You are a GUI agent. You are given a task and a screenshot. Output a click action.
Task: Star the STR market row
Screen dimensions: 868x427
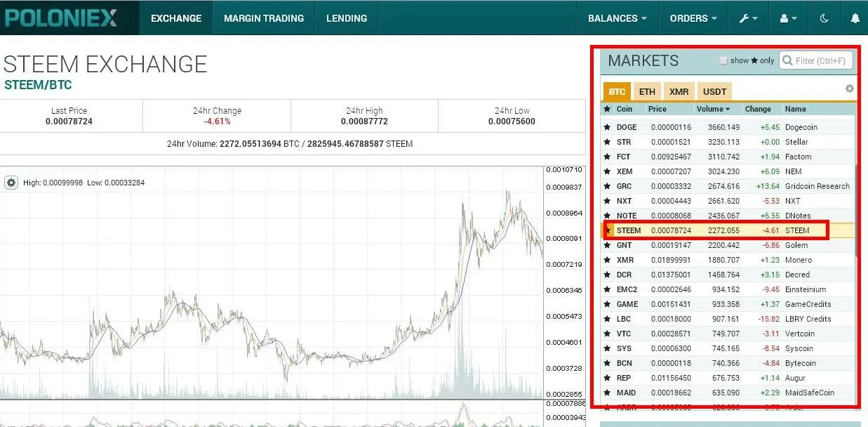pos(607,142)
